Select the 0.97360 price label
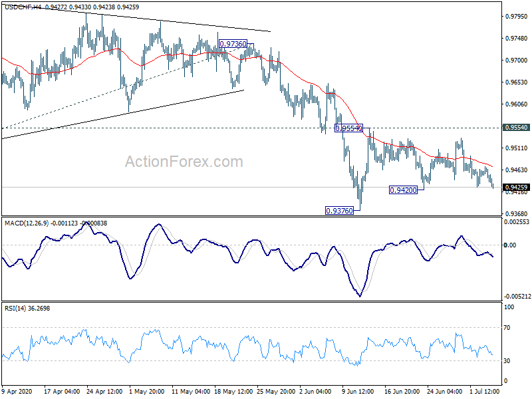Viewport: 532px width, 399px height. (x=233, y=44)
